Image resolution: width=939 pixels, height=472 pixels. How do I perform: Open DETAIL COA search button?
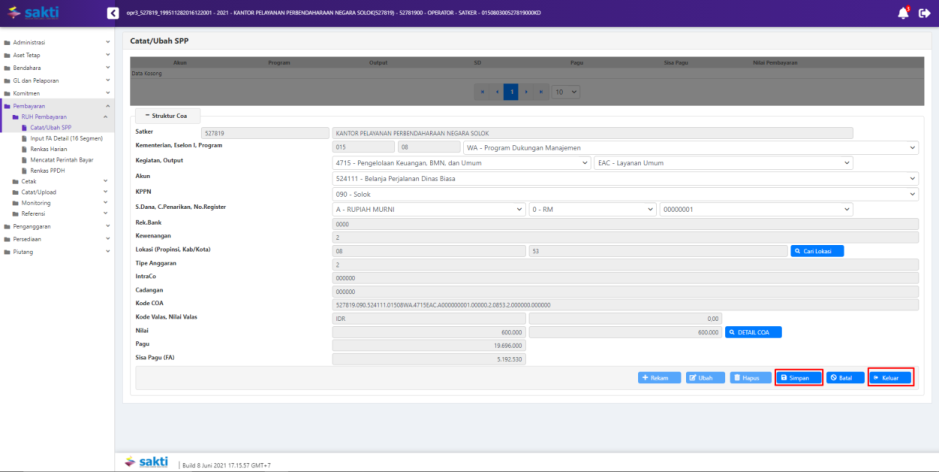pos(753,331)
